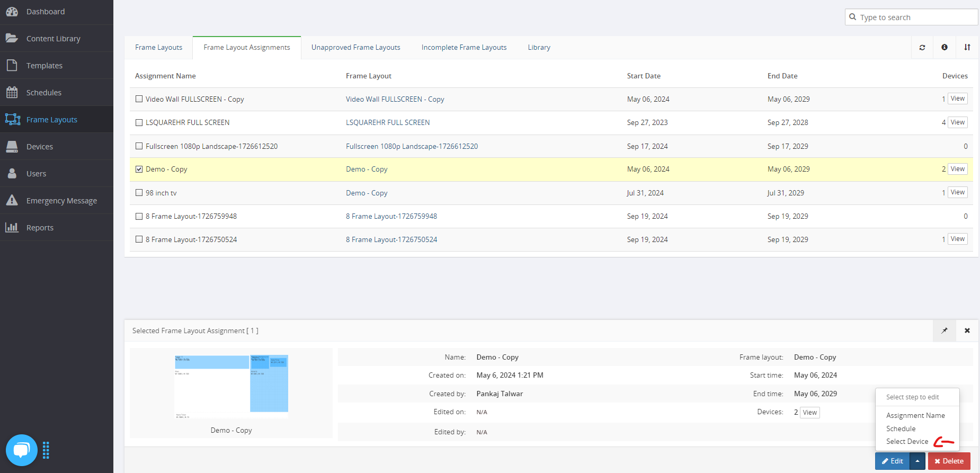Toggle the Edit dropdown arrow

917,461
